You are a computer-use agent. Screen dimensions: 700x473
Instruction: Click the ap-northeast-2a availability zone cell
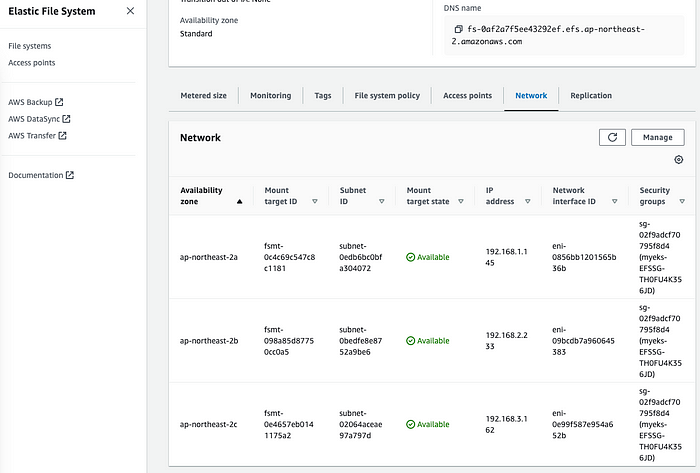pos(208,257)
